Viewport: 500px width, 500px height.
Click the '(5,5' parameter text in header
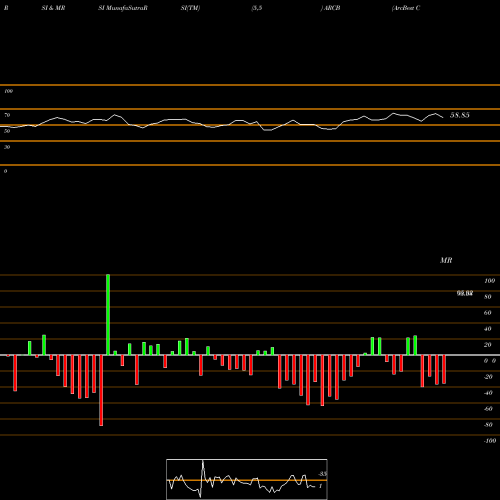coord(257,8)
